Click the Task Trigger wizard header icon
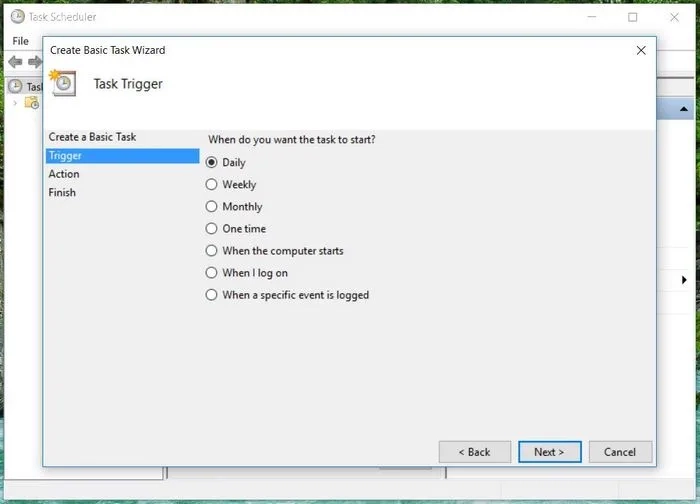This screenshot has height=504, width=700. tap(64, 84)
